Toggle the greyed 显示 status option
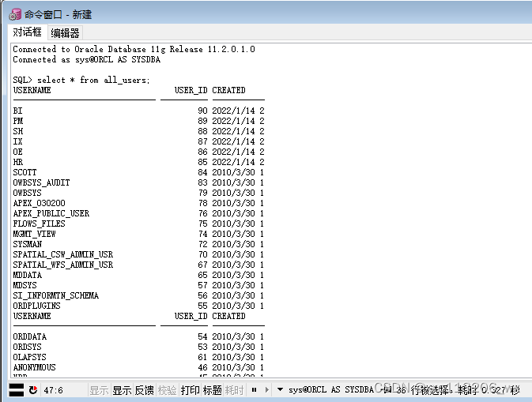532x402 pixels. [99, 390]
